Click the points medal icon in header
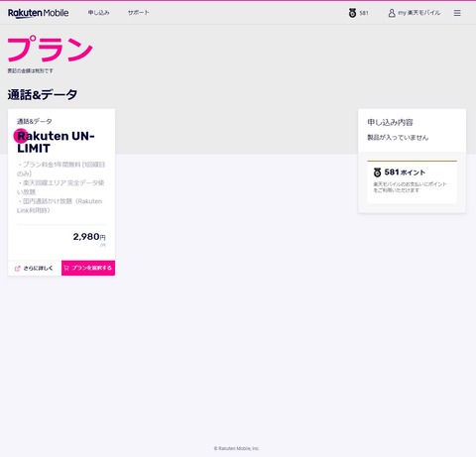Image resolution: width=476 pixels, height=457 pixels. (352, 13)
